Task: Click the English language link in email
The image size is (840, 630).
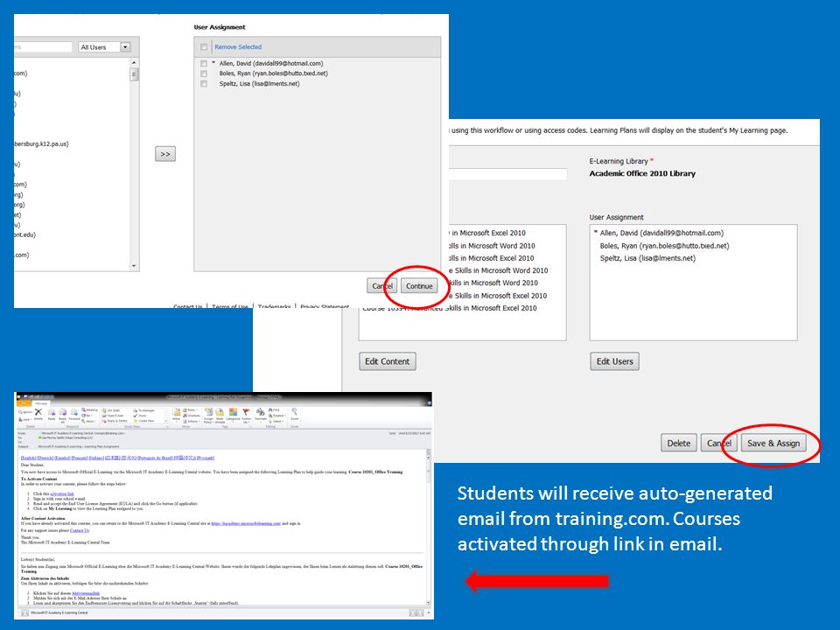Action: (x=28, y=458)
